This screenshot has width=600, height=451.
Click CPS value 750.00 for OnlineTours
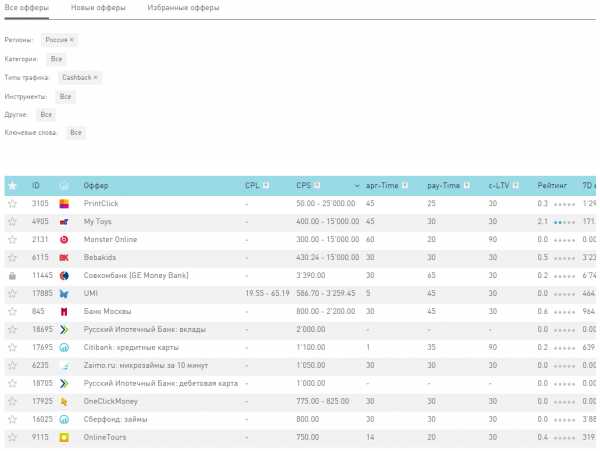point(307,437)
